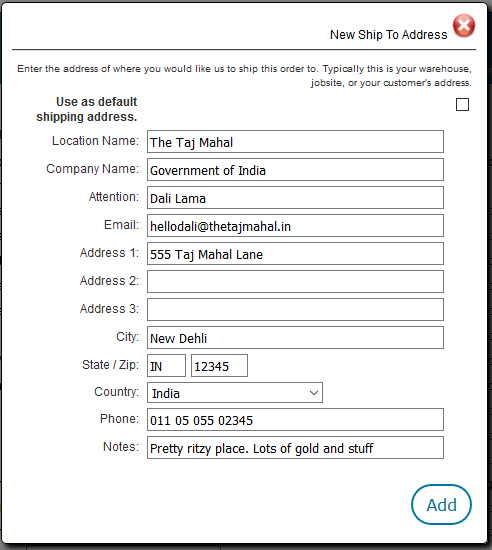Image resolution: width=492 pixels, height=550 pixels.
Task: Edit the Location Name field
Action: pyautogui.click(x=295, y=142)
